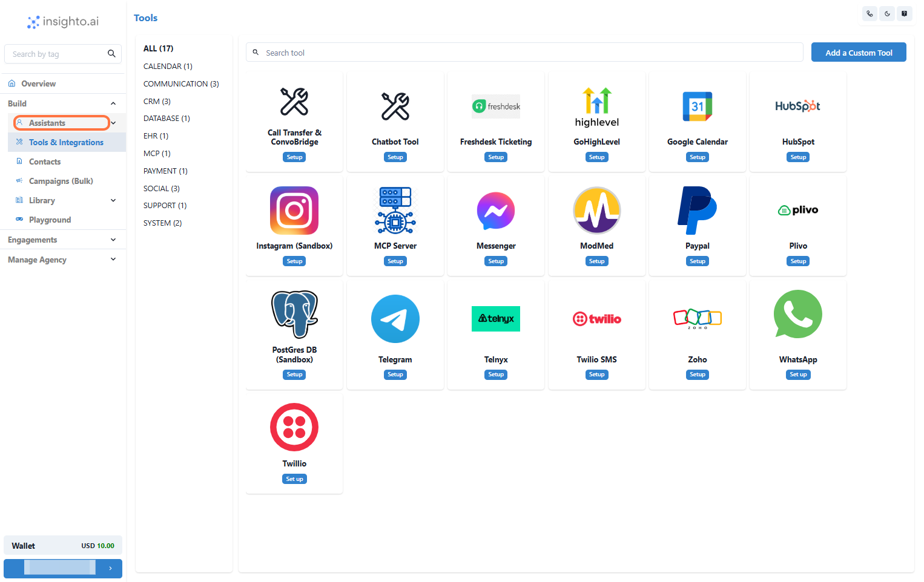Filter by DATABASE (1)
Screen dimensions: 924x582
[x=167, y=118]
